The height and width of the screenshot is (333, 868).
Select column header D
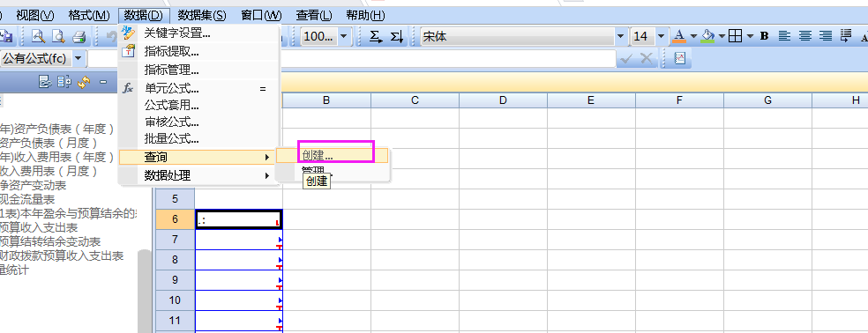coord(503,100)
